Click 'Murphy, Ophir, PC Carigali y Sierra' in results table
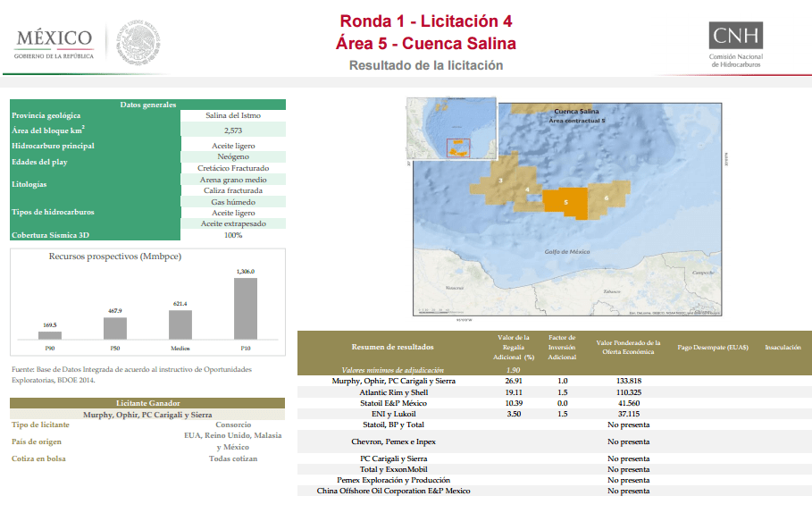Image resolution: width=812 pixels, height=513 pixels. (394, 381)
